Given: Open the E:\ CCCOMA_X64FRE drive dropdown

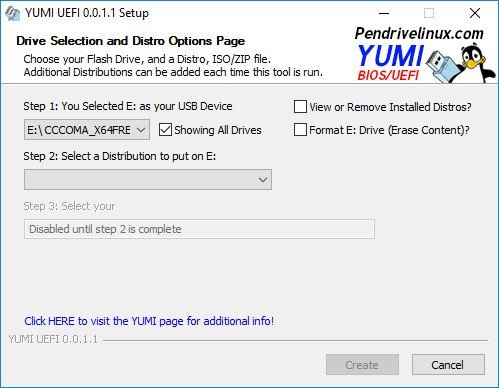Looking at the screenshot, I should pyautogui.click(x=87, y=130).
